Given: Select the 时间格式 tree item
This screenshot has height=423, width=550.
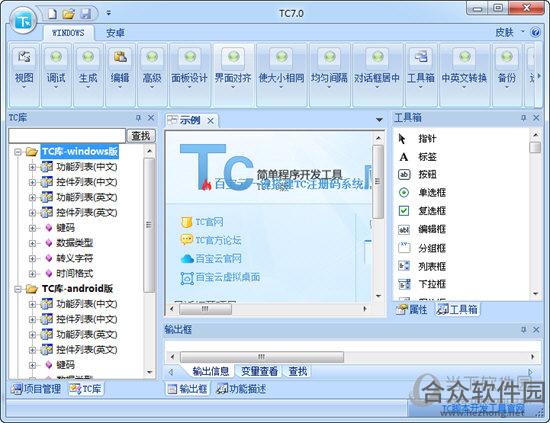Looking at the screenshot, I should [75, 273].
